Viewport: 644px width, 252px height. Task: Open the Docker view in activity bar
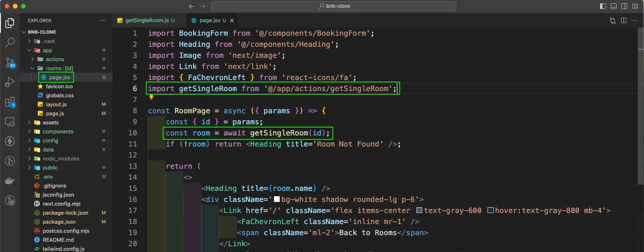10,181
